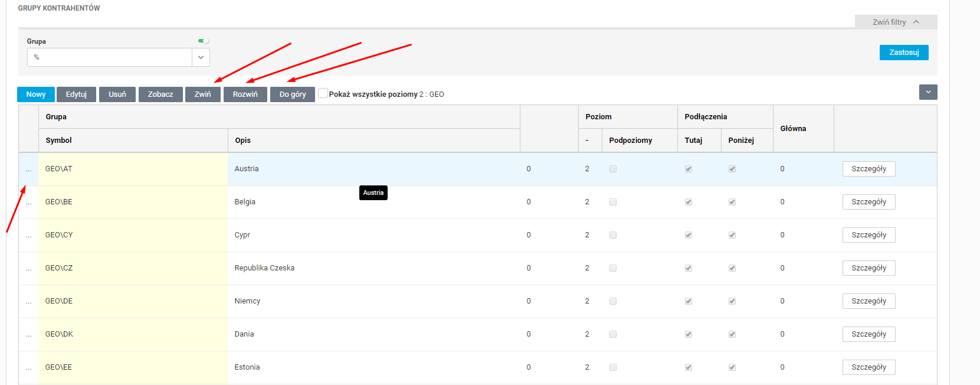Select the GEO\BE symbol cell
980x385 pixels.
coord(133,202)
